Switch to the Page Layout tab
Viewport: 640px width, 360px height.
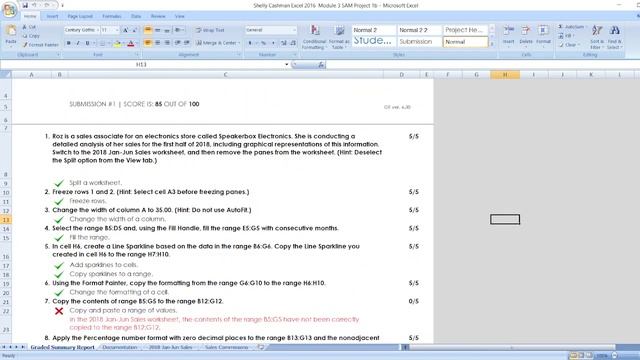coord(80,16)
